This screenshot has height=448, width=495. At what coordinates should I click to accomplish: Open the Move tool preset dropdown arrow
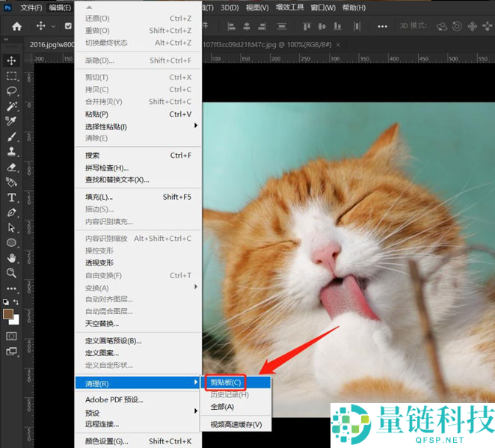click(54, 26)
